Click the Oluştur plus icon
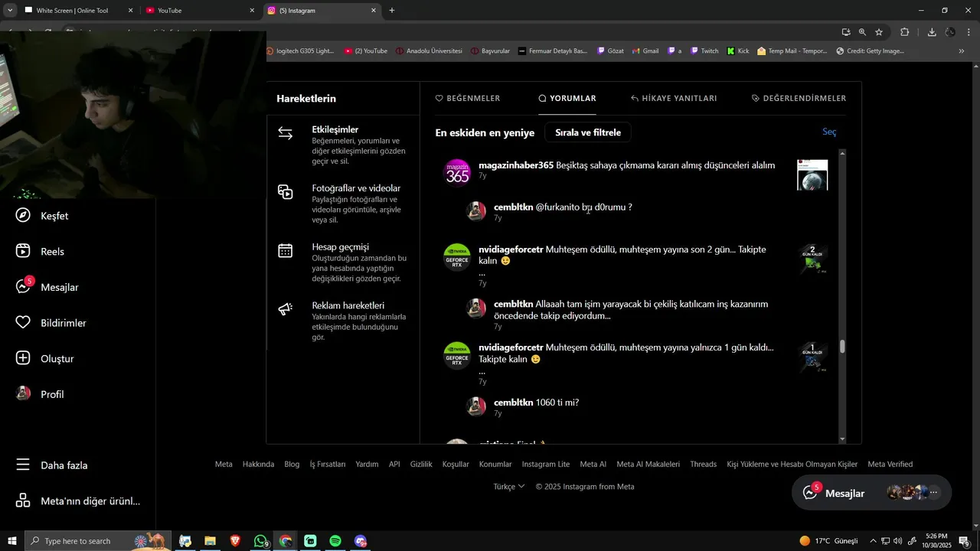Viewport: 980px width, 551px height. 23,358
